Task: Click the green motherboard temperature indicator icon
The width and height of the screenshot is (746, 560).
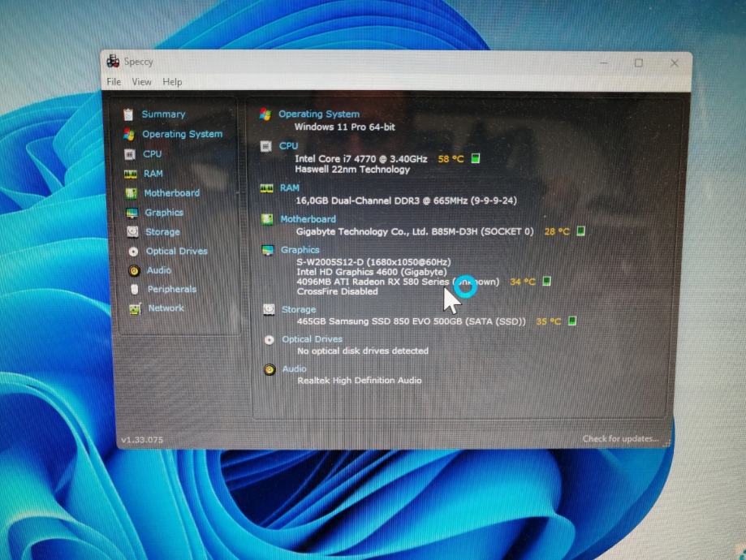Action: (580, 230)
